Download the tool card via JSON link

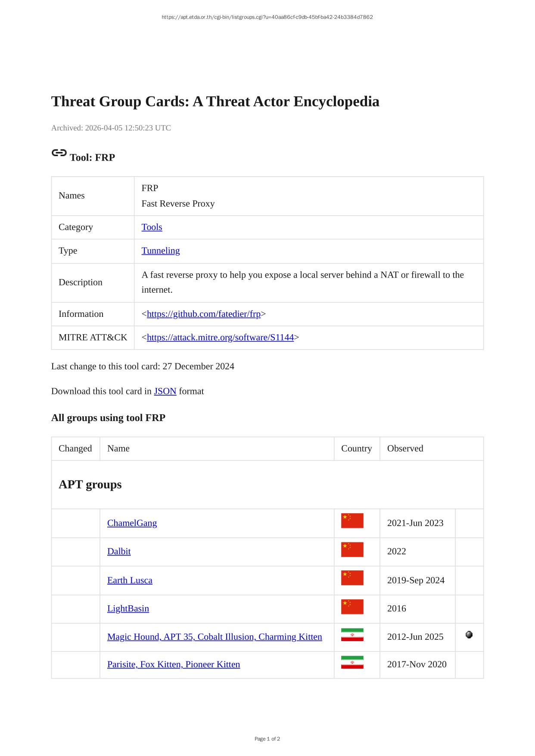coord(165,391)
